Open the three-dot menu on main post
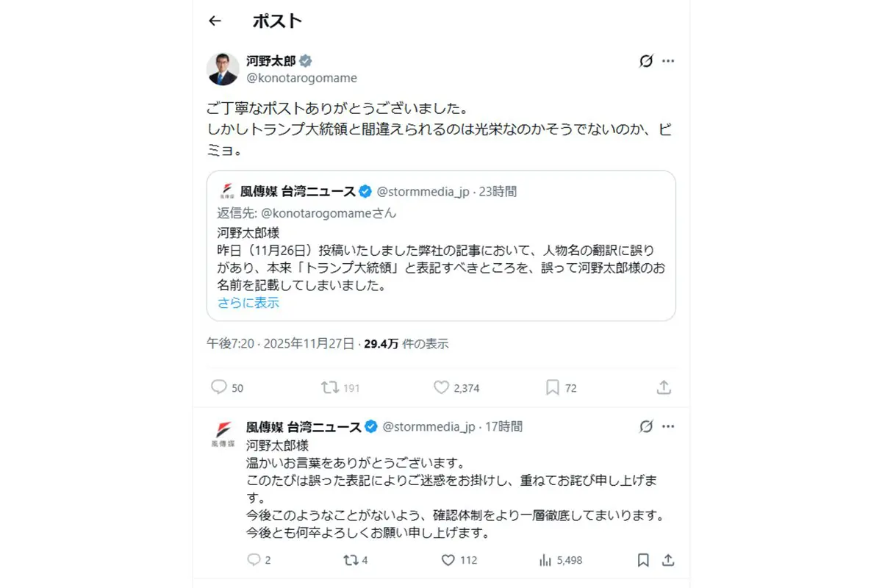This screenshot has width=882, height=588. pos(668,61)
